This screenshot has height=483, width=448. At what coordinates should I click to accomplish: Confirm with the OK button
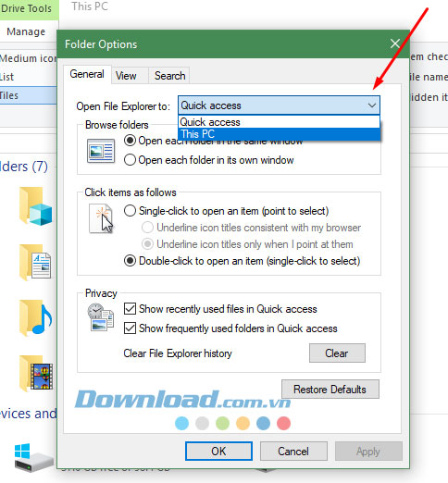click(x=218, y=452)
